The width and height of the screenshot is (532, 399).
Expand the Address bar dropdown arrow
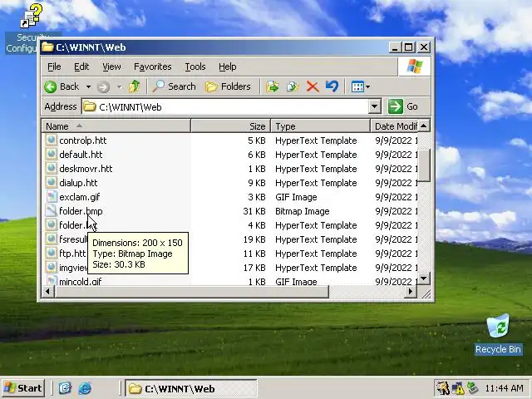pos(374,106)
